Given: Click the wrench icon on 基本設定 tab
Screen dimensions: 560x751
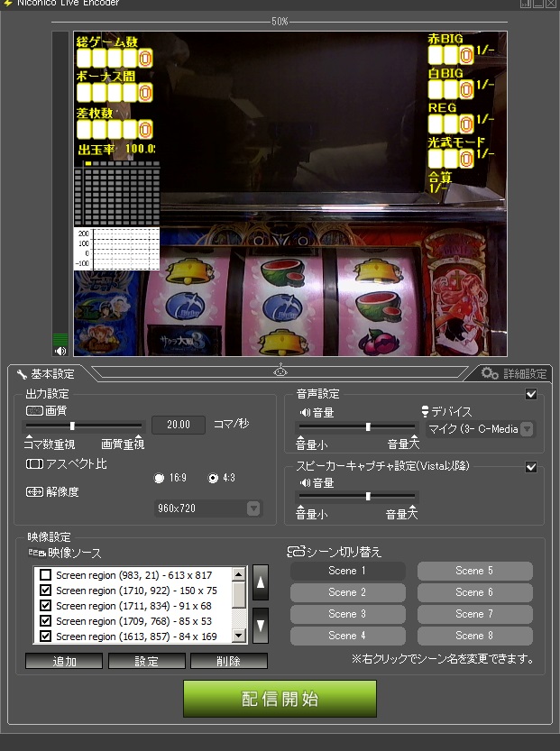Looking at the screenshot, I should pyautogui.click(x=22, y=374).
